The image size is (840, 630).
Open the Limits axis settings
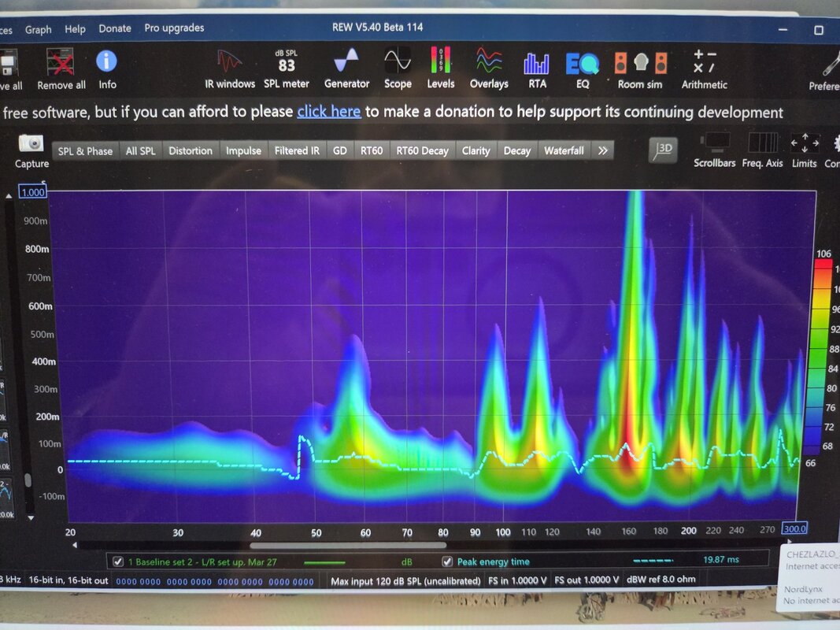[x=804, y=151]
